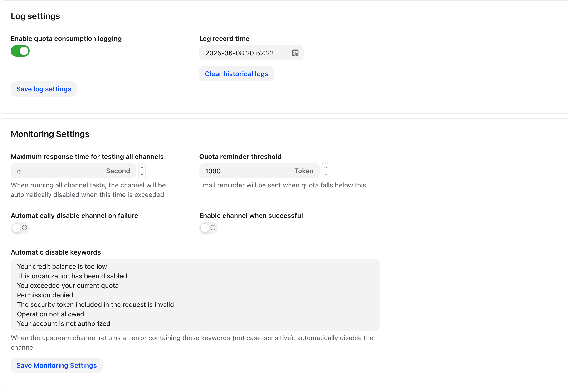Image resolution: width=568 pixels, height=392 pixels.
Task: Place cursor on 'Your credit balance is too low'
Action: (x=62, y=266)
